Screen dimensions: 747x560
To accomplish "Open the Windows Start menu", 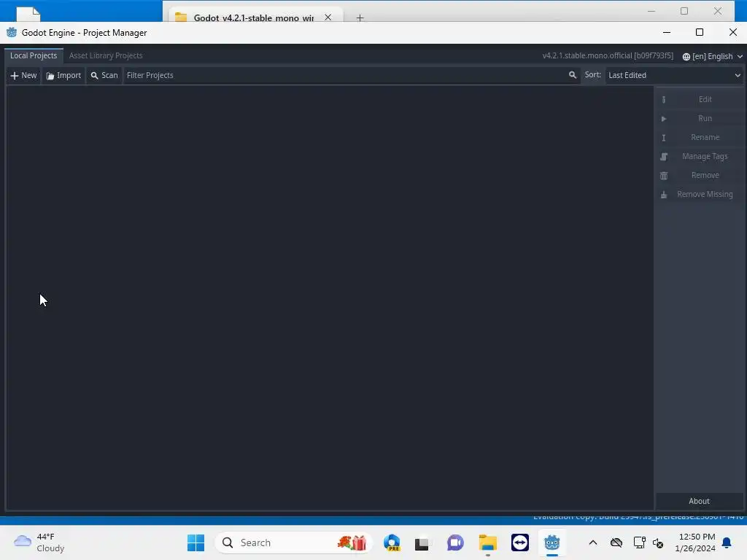I will pos(196,542).
